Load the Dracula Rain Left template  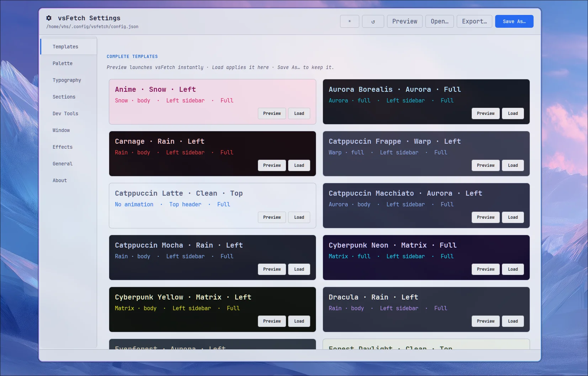pyautogui.click(x=513, y=321)
